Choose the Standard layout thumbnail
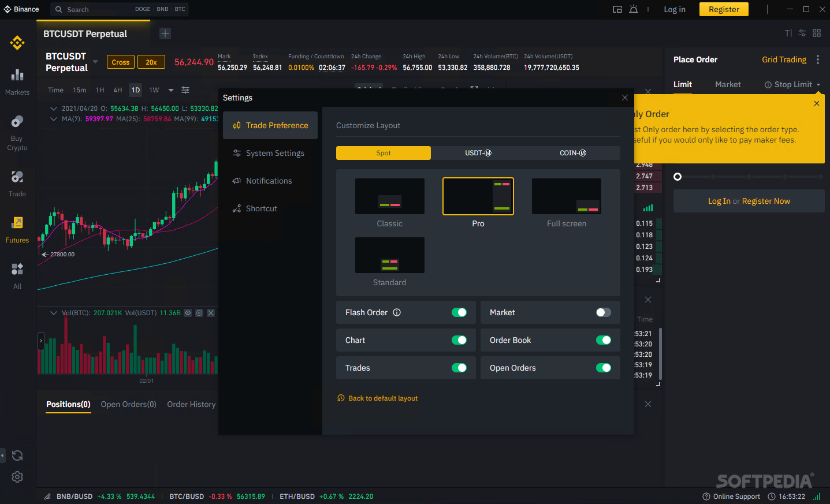 click(390, 255)
